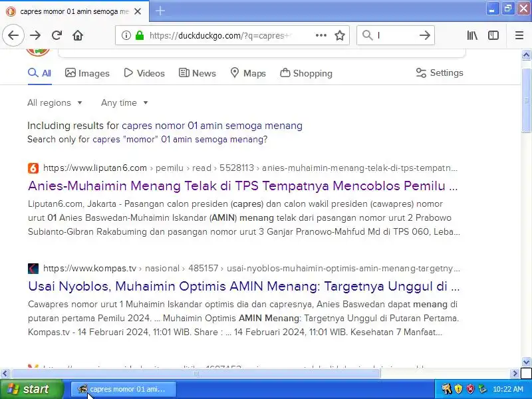Submit search with the go arrow

(x=424, y=35)
